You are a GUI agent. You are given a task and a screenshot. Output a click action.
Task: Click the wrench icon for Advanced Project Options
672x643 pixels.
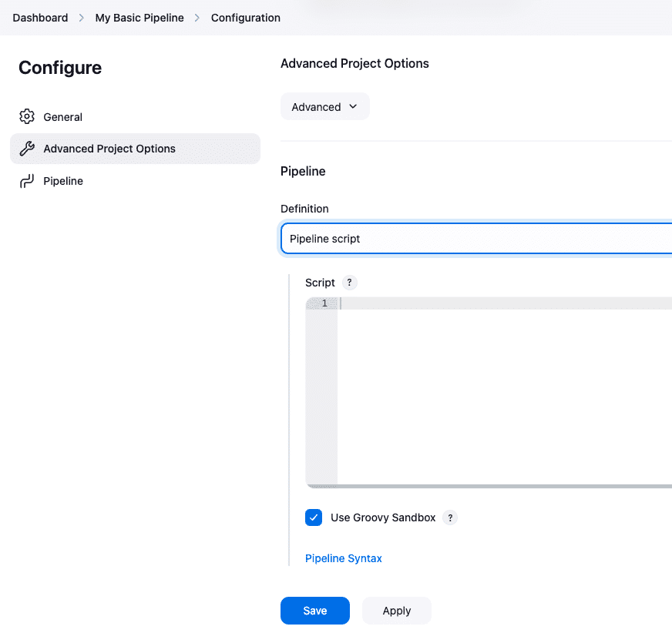pyautogui.click(x=27, y=149)
